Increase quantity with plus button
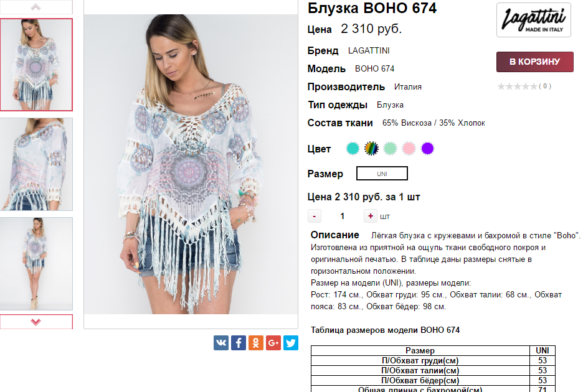Viewport: 583px width, 392px height. pos(371,216)
